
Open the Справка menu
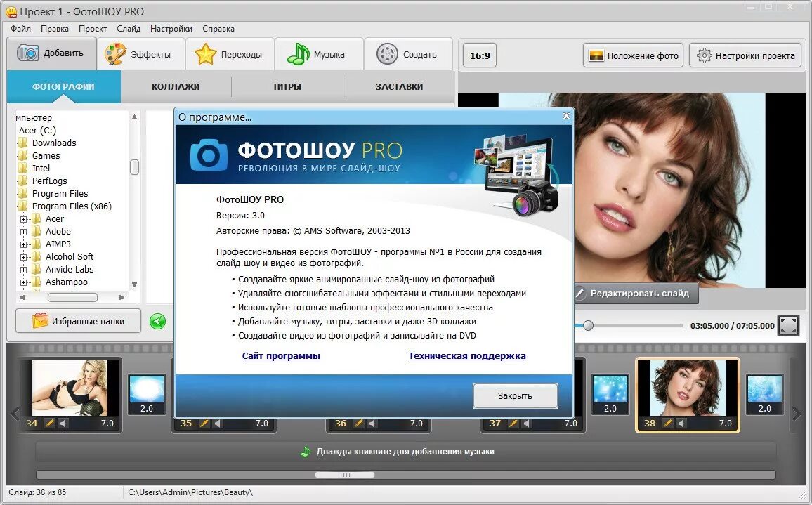[218, 29]
